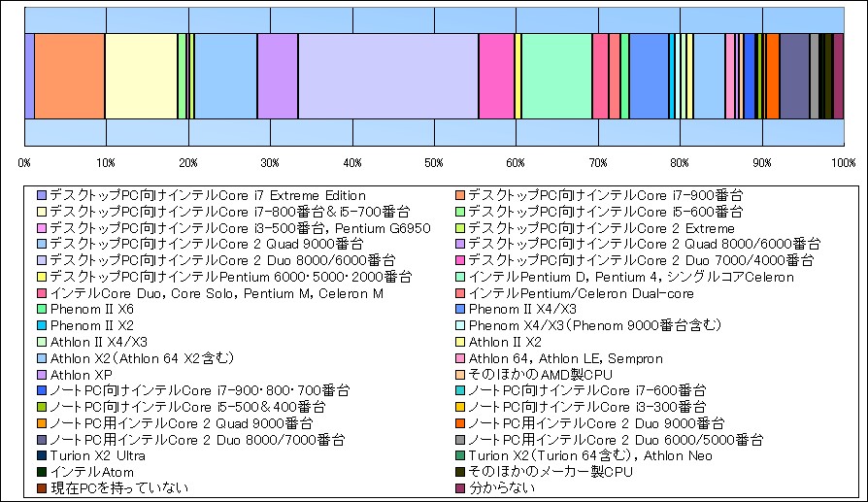Click the Phenom II X2 legend swatch
Image resolution: width=868 pixels, height=502 pixels.
(42, 325)
